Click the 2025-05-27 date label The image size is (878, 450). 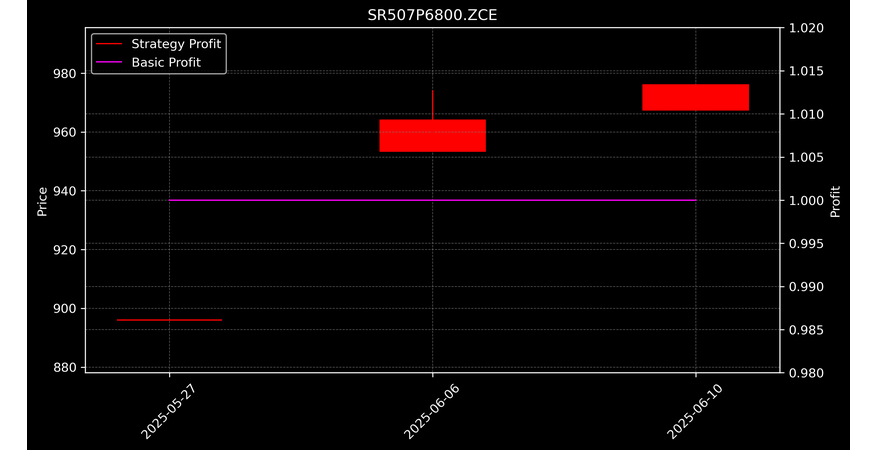tap(169, 412)
